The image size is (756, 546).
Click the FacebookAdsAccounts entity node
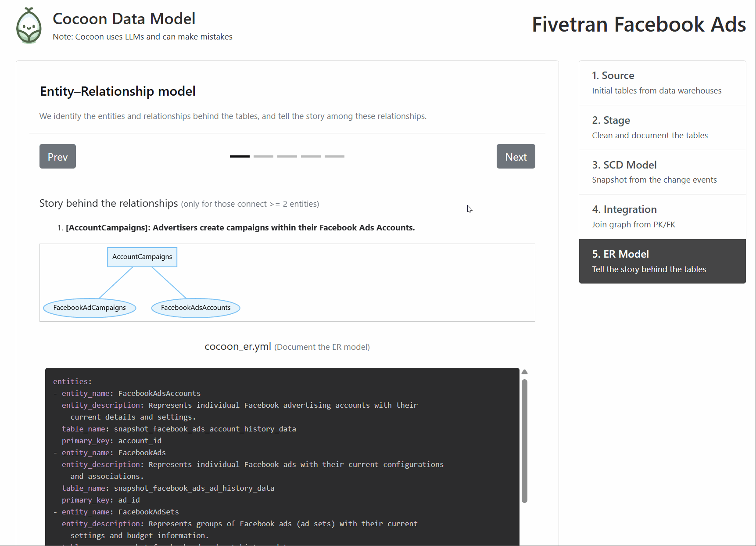tap(196, 308)
